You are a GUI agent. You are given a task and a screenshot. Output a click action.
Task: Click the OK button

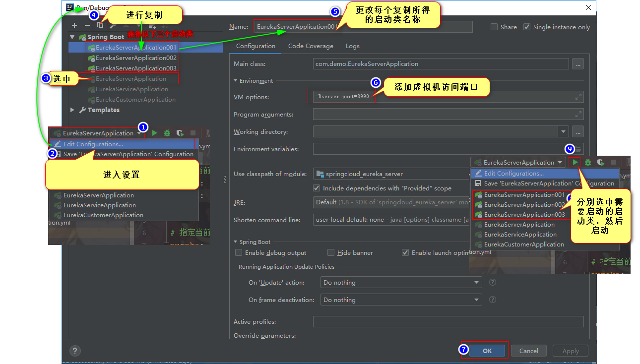pyautogui.click(x=487, y=351)
